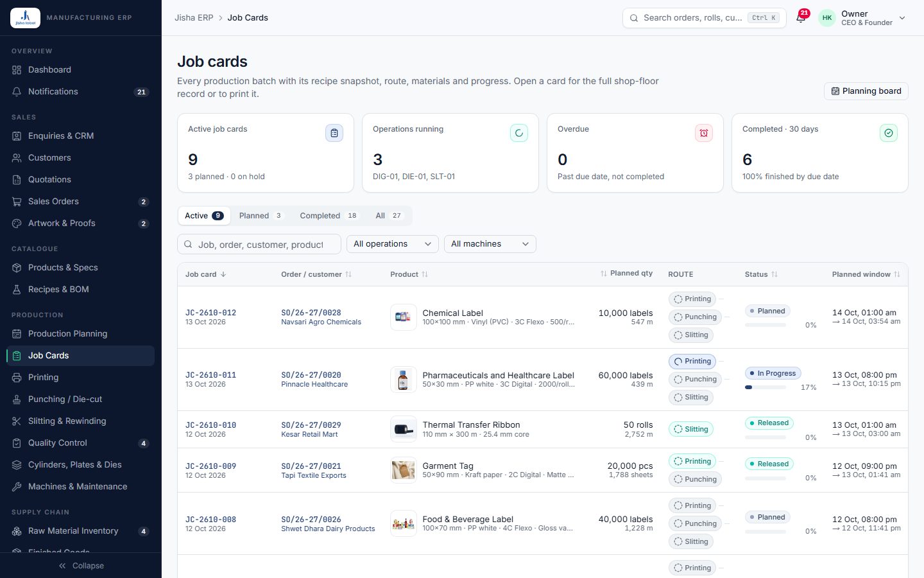Focus the Job, order, customer search field
The height and width of the screenshot is (578, 924).
(259, 244)
